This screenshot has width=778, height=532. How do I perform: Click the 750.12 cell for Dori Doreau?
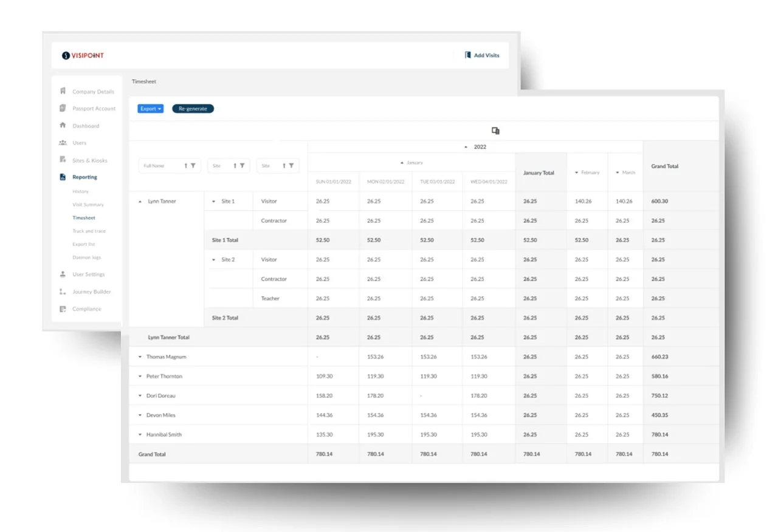tap(681, 395)
